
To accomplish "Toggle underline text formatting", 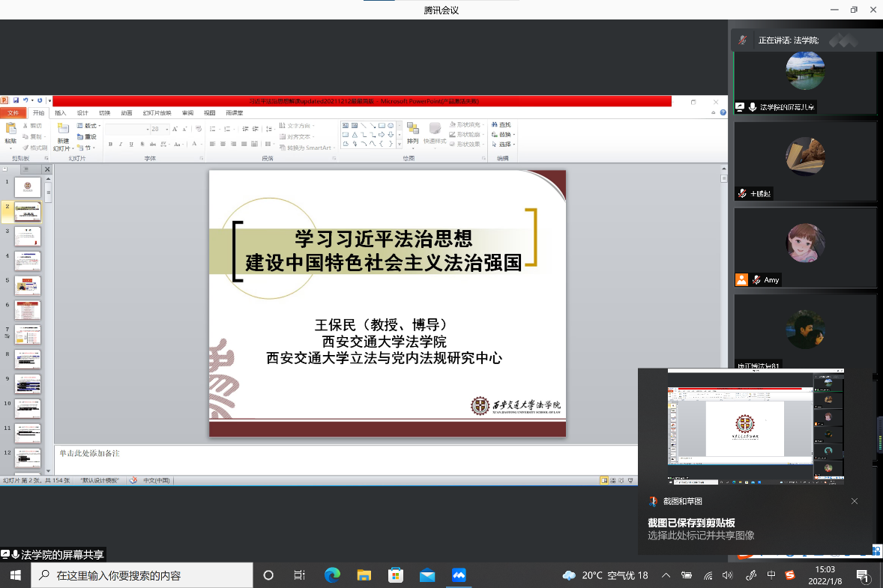I will (x=131, y=144).
